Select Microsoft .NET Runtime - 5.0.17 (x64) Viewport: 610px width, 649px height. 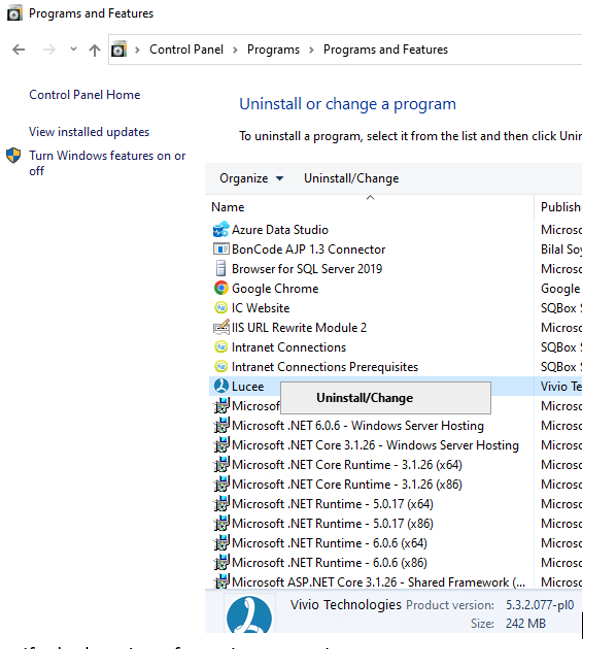[x=332, y=504]
